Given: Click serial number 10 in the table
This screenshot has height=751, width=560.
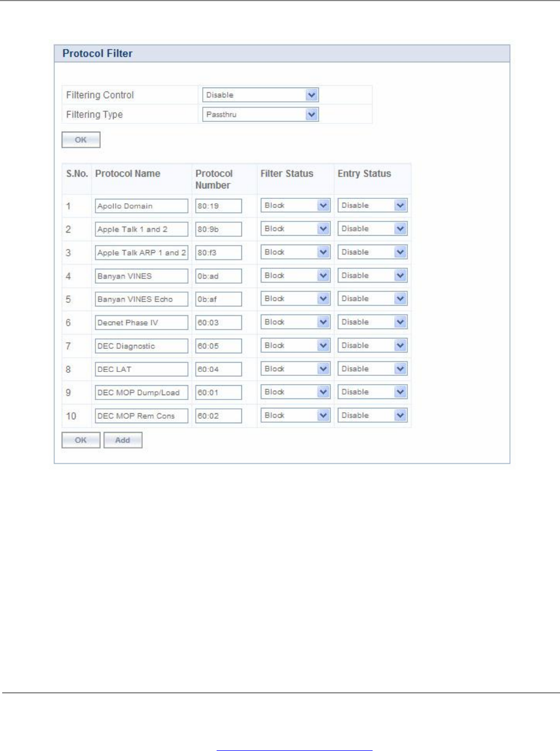Looking at the screenshot, I should (71, 416).
